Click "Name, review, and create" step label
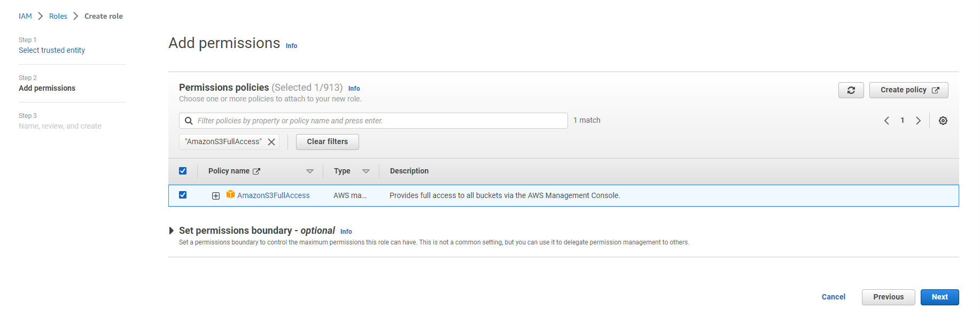Viewport: 980px width, 316px height. tap(60, 126)
